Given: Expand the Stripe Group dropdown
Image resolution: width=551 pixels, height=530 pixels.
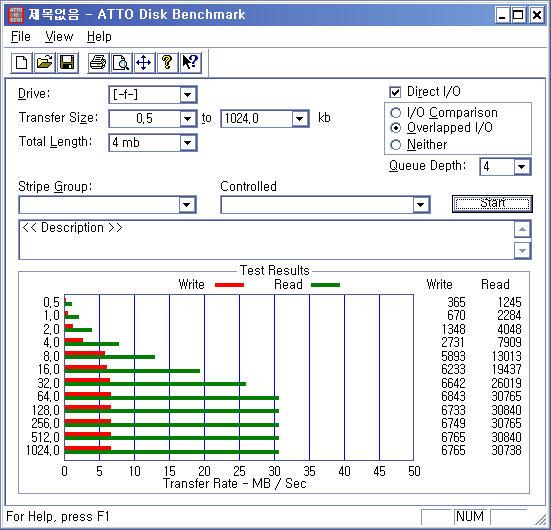Looking at the screenshot, I should 187,205.
